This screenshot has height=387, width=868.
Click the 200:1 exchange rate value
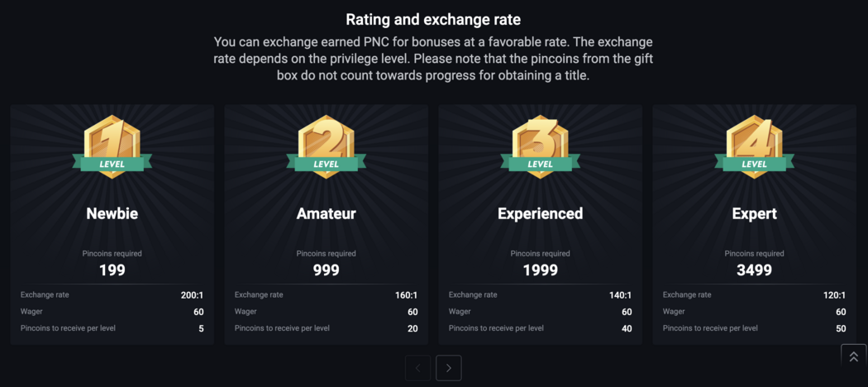[x=192, y=295]
